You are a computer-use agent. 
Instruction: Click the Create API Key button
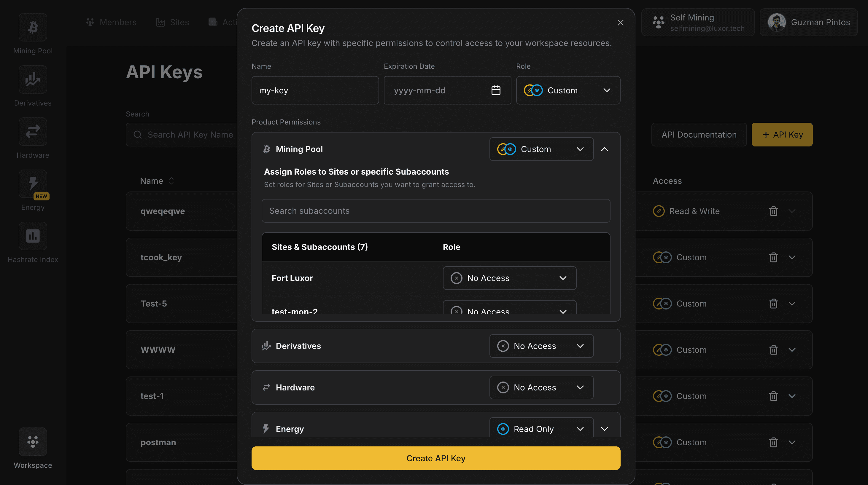click(436, 458)
